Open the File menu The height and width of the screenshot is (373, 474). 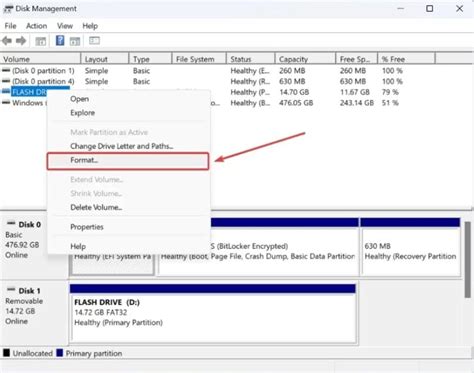(10, 26)
